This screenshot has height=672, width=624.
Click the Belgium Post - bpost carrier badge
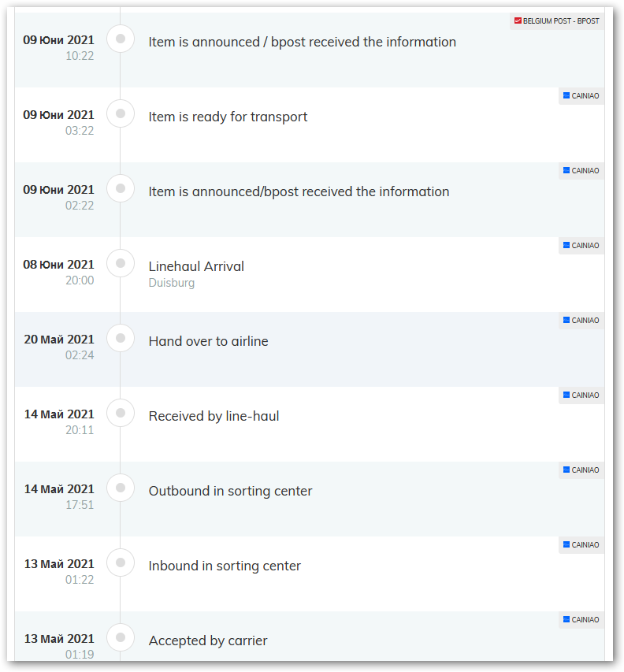556,21
